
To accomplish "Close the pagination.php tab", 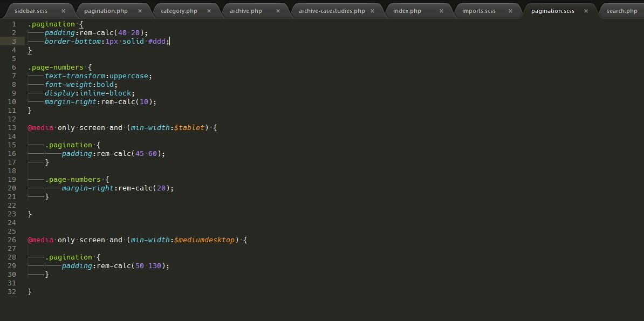I will (x=140, y=11).
